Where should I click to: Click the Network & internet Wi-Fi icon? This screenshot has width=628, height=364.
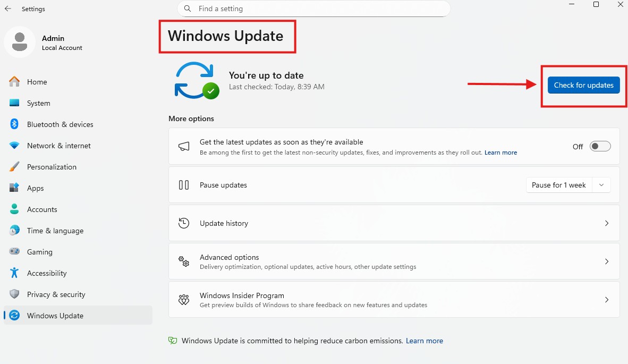pos(14,146)
